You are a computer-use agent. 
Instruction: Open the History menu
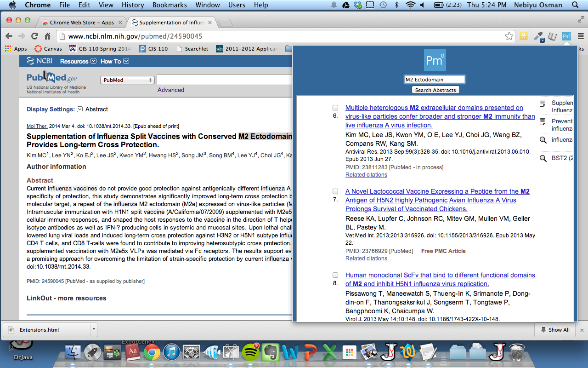click(x=133, y=5)
